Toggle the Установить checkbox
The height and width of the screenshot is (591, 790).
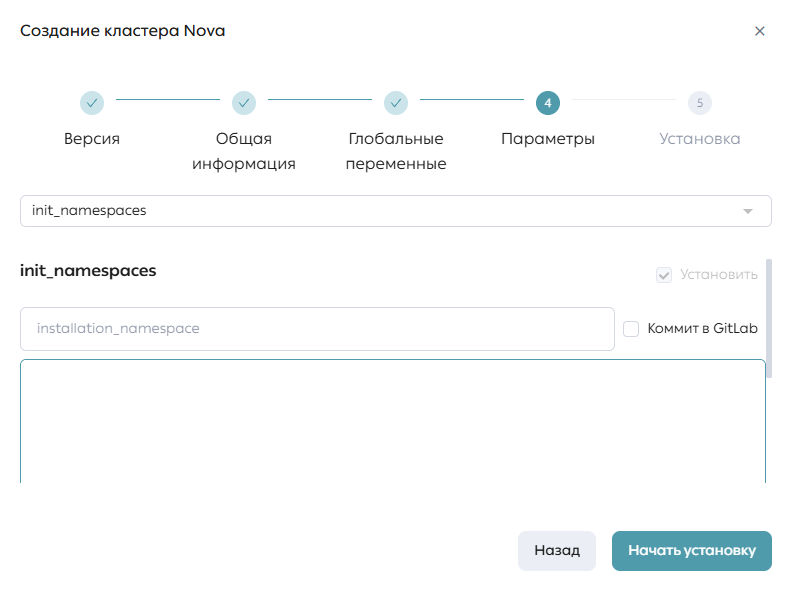[664, 275]
